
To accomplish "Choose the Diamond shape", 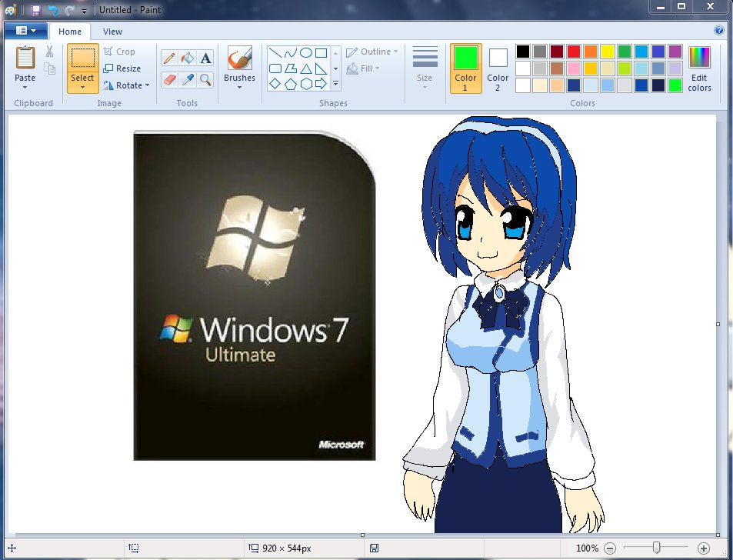I will [275, 84].
